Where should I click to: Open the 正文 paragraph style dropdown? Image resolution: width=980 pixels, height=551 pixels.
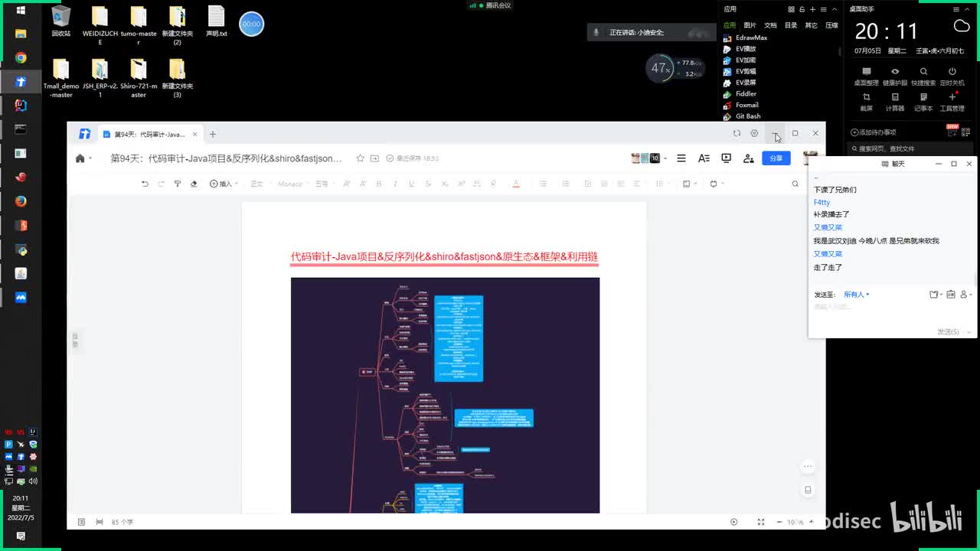point(260,184)
